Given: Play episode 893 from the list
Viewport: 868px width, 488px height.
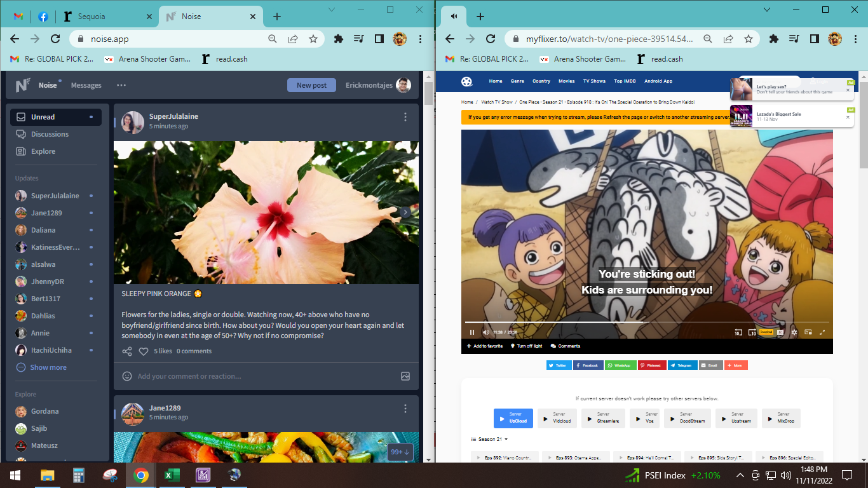Looking at the screenshot, I should pyautogui.click(x=576, y=457).
